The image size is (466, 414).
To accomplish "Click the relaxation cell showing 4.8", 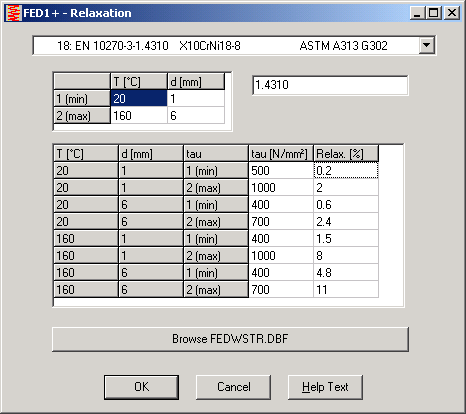I will 346,273.
